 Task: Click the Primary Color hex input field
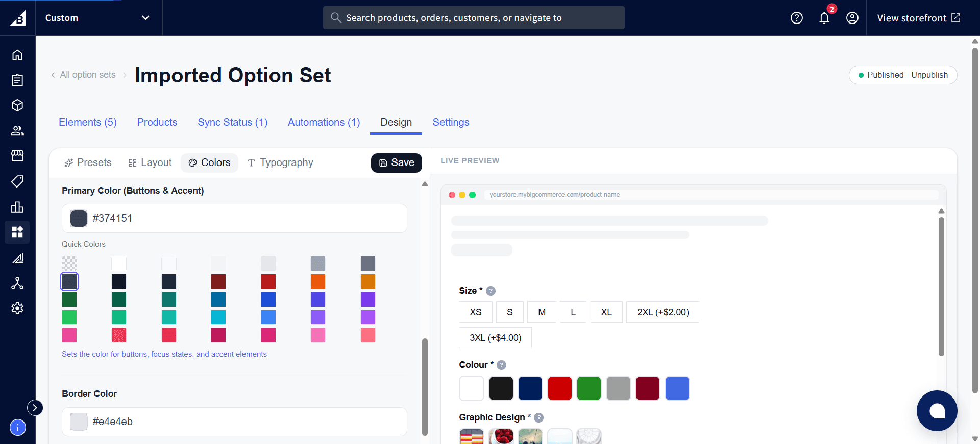[234, 218]
